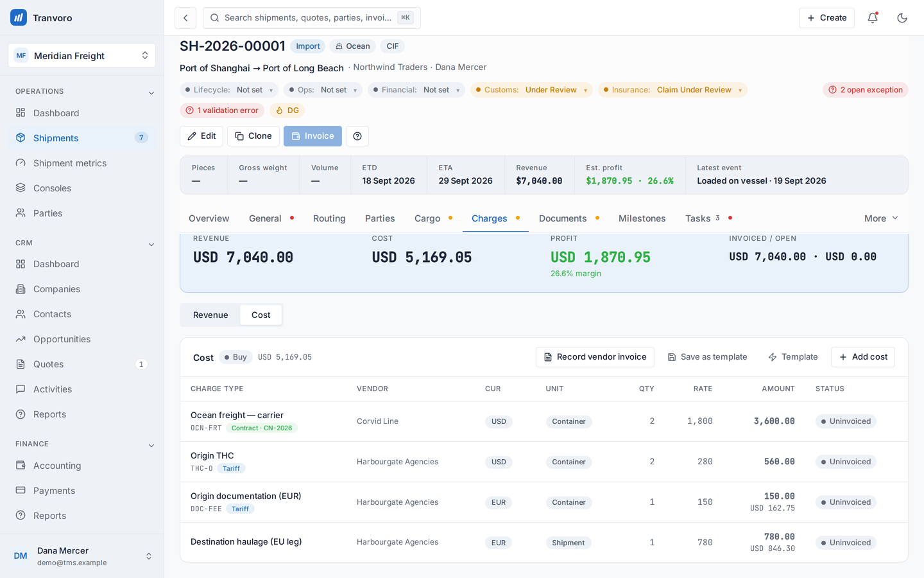Viewport: 924px width, 578px height.
Task: Open the Dana Mercer account menu
Action: click(x=82, y=556)
